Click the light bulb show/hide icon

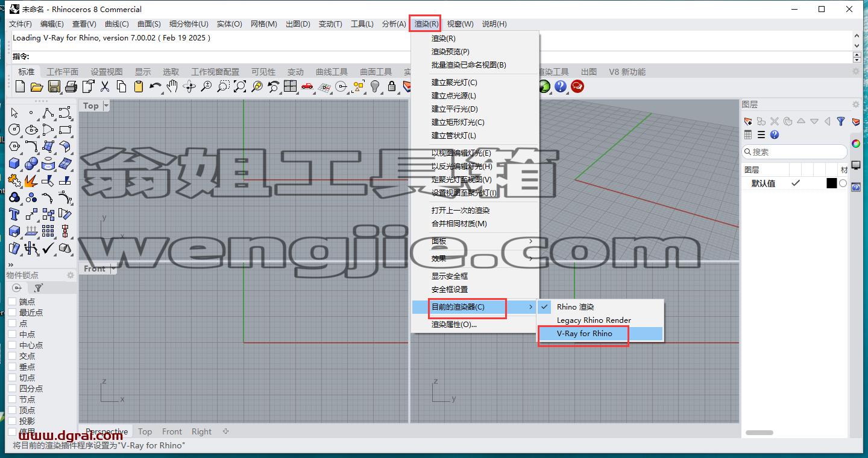(375, 86)
